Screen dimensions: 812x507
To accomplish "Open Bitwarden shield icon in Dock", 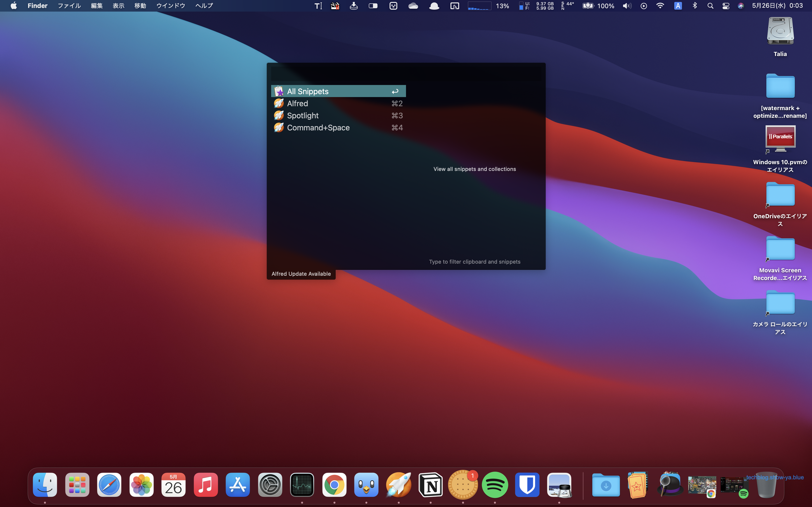I will pyautogui.click(x=527, y=485).
